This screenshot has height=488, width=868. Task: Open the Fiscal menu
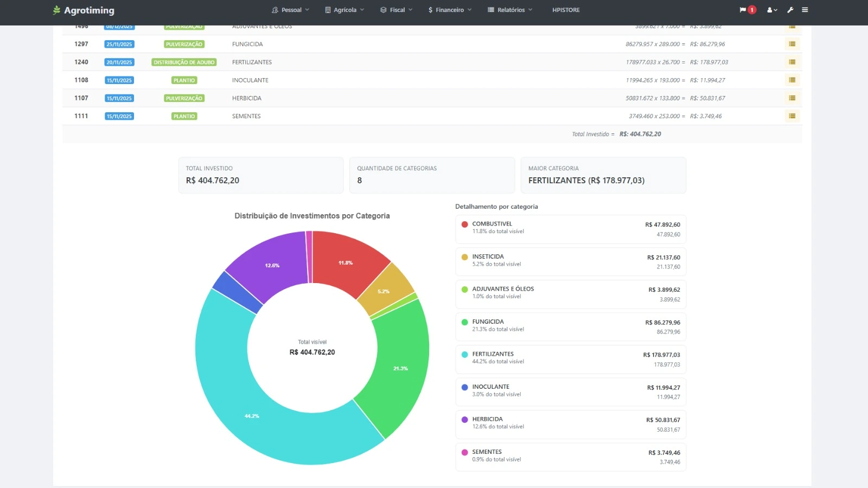pyautogui.click(x=397, y=10)
